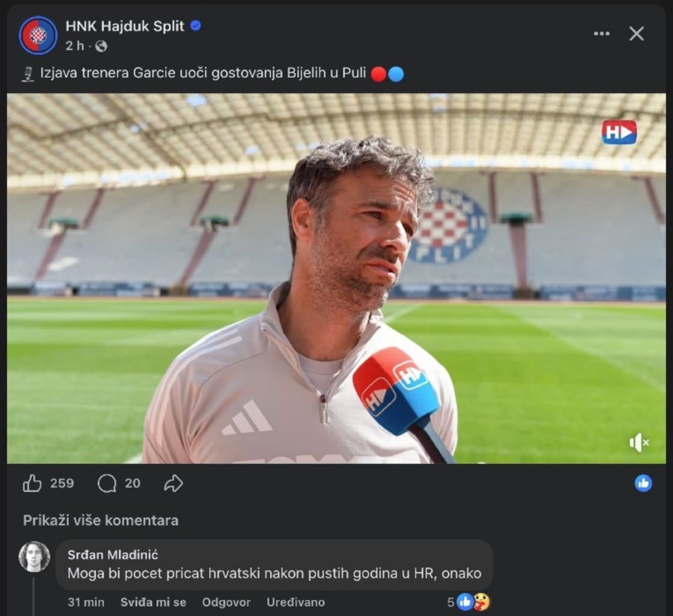
Task: Open the three-dots post options menu
Action: click(x=601, y=34)
